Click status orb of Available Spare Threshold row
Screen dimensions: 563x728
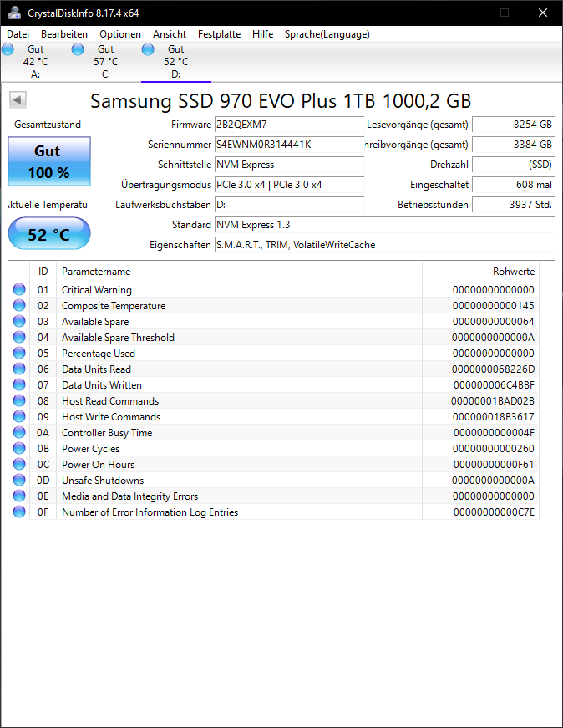[19, 337]
